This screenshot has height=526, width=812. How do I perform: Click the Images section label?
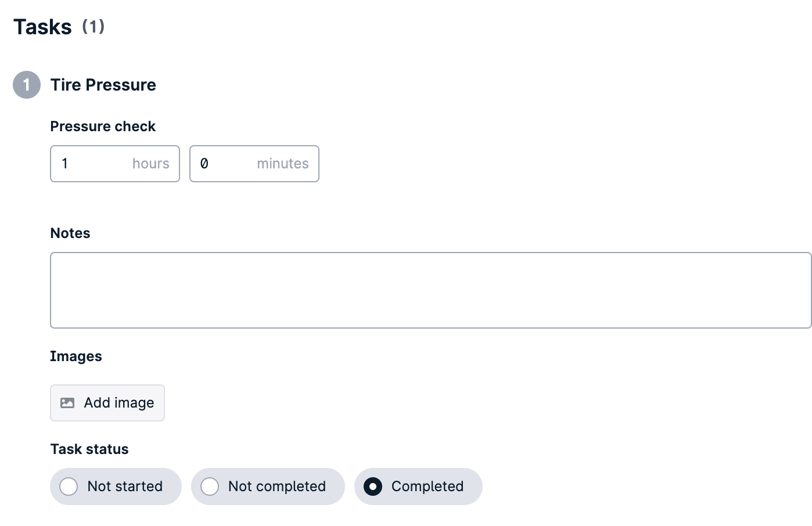(76, 356)
